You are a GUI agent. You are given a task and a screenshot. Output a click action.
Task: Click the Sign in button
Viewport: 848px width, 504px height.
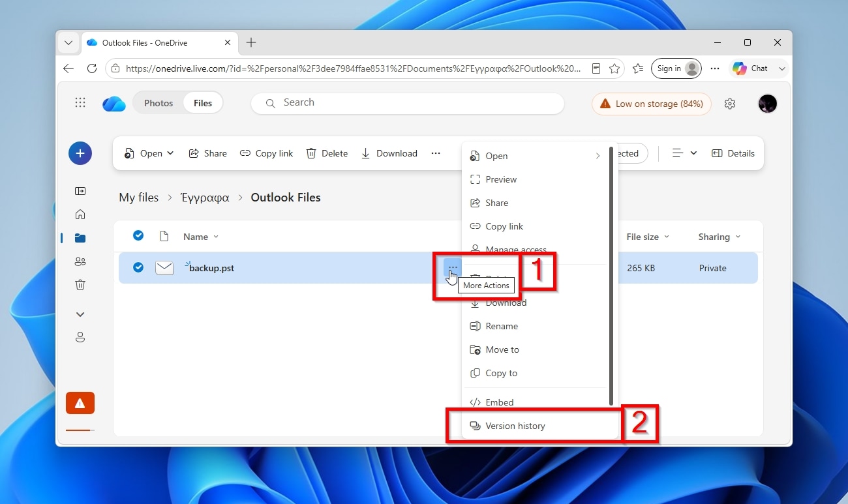click(676, 68)
